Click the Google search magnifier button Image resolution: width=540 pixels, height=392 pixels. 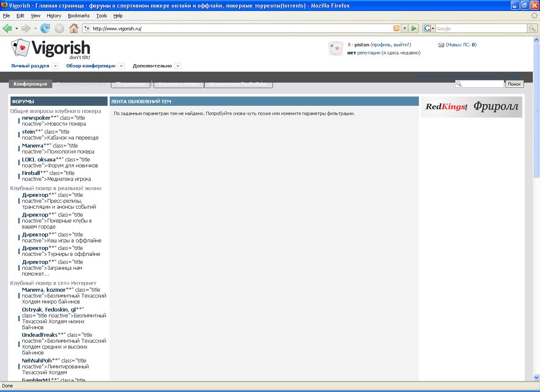[x=532, y=28]
